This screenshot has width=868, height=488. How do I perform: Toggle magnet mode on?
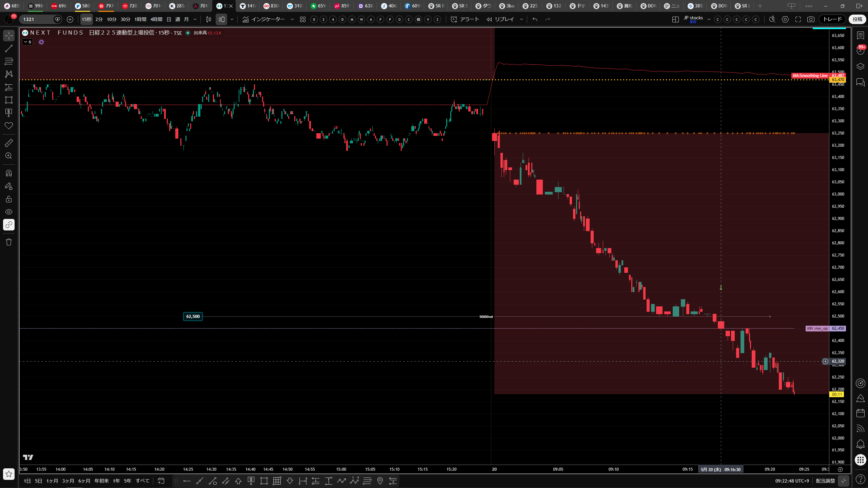pos(9,173)
